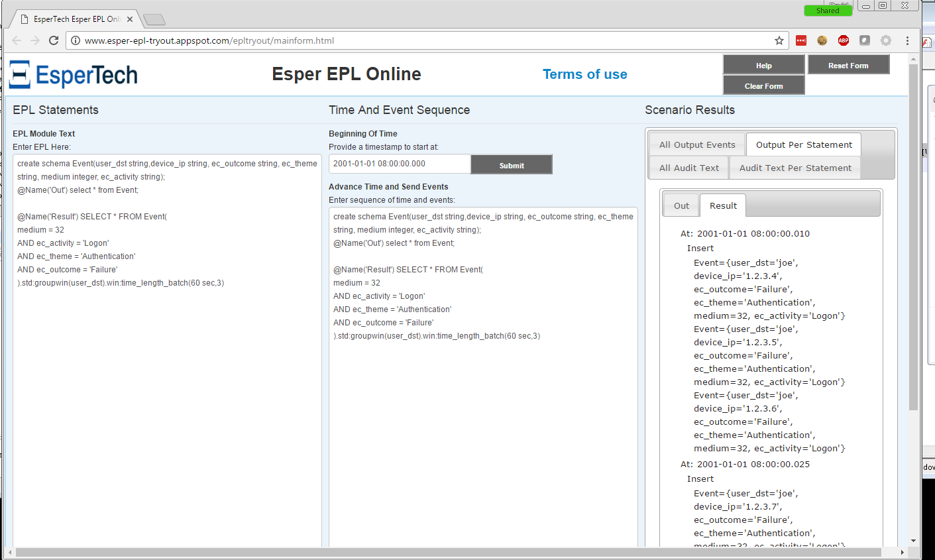The width and height of the screenshot is (935, 560).
Task: Open the Adblock Plus extension
Action: click(843, 40)
